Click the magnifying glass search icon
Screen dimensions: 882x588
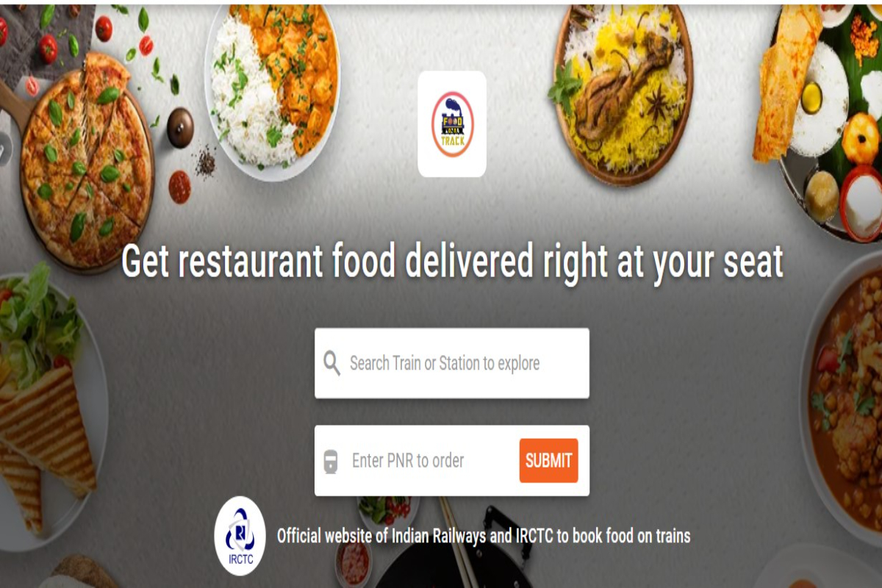331,363
